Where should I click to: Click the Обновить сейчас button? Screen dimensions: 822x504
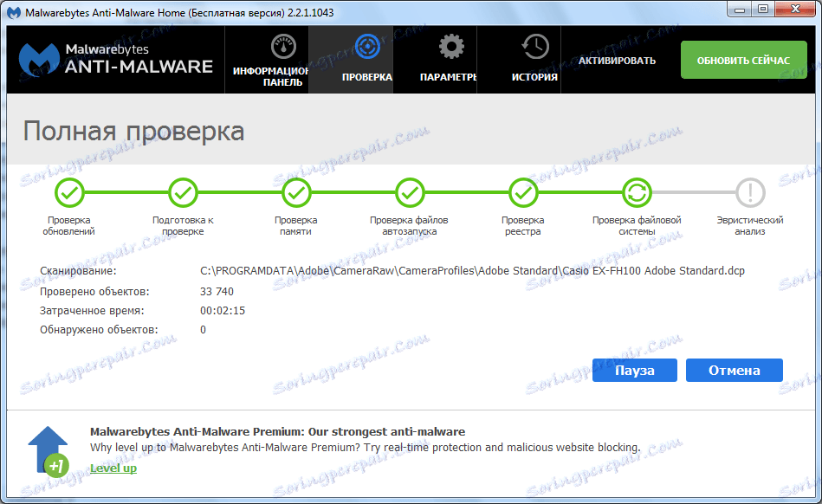point(743,60)
